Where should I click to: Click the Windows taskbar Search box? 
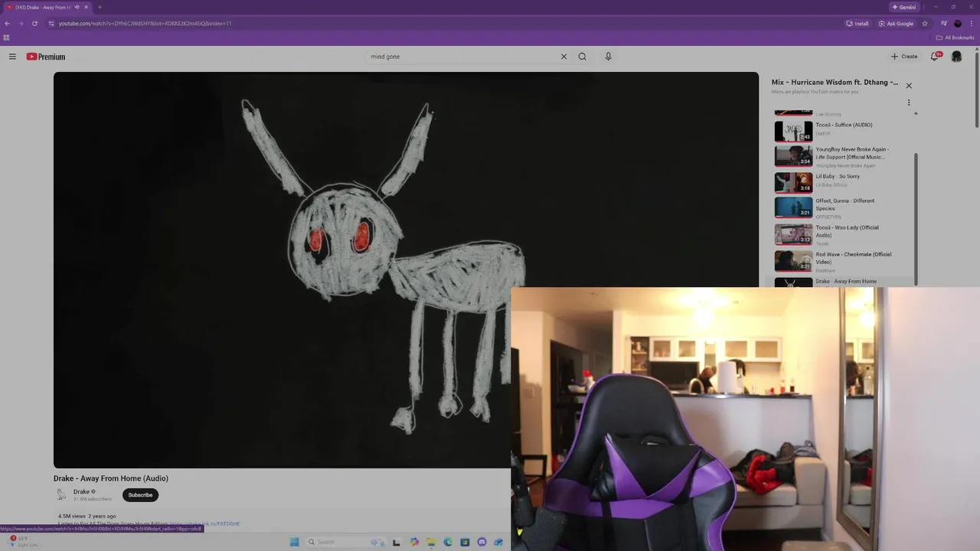(345, 542)
